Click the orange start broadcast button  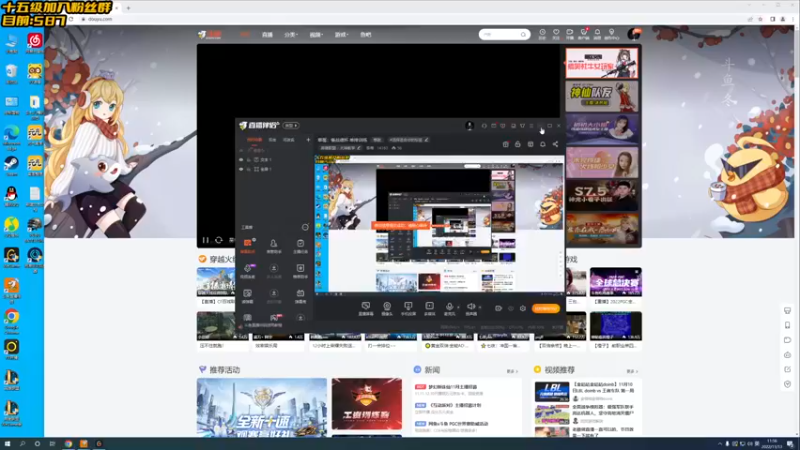(x=545, y=308)
